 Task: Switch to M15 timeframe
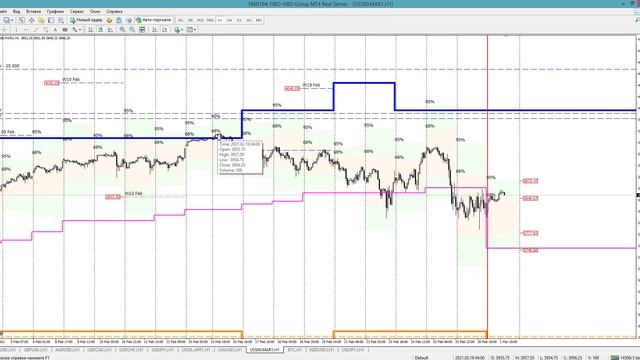pos(200,20)
